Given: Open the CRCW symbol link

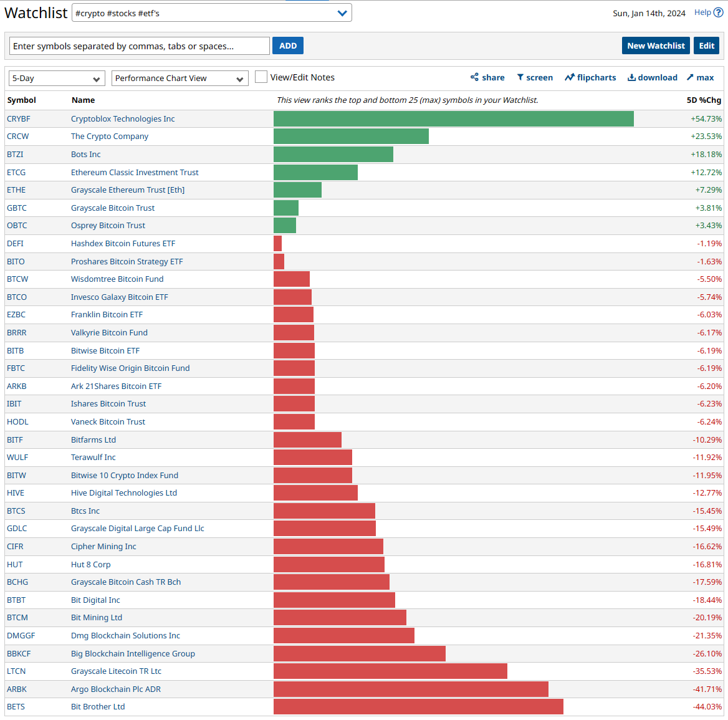Looking at the screenshot, I should (17, 137).
